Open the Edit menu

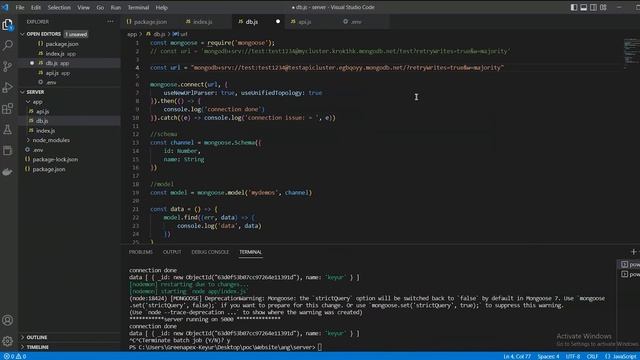(x=36, y=7)
